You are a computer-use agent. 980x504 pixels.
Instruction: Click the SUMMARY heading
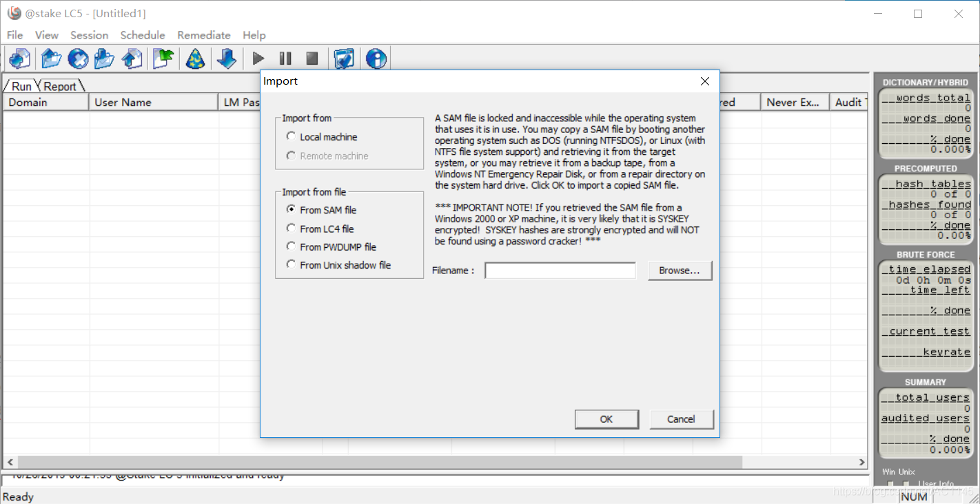[x=926, y=382]
